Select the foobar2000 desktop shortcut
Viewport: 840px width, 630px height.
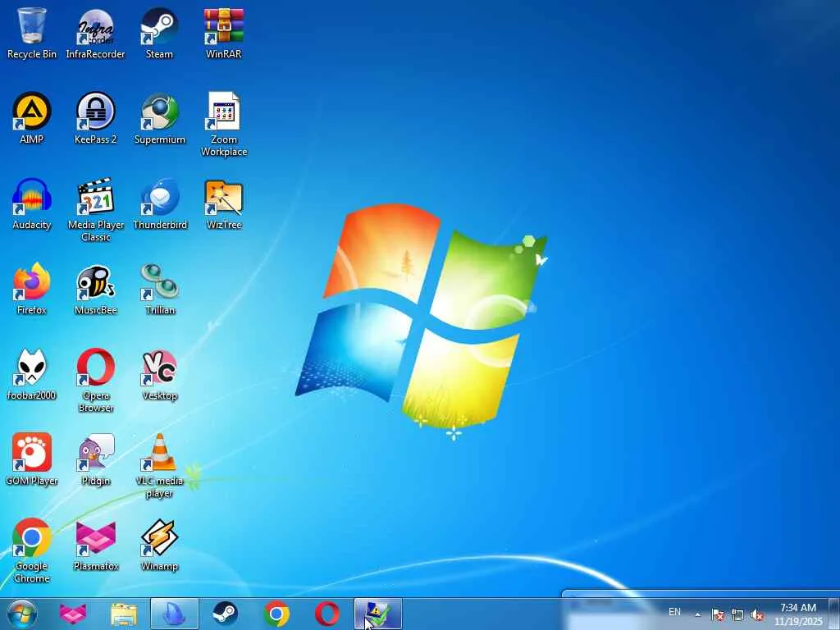pos(32,374)
